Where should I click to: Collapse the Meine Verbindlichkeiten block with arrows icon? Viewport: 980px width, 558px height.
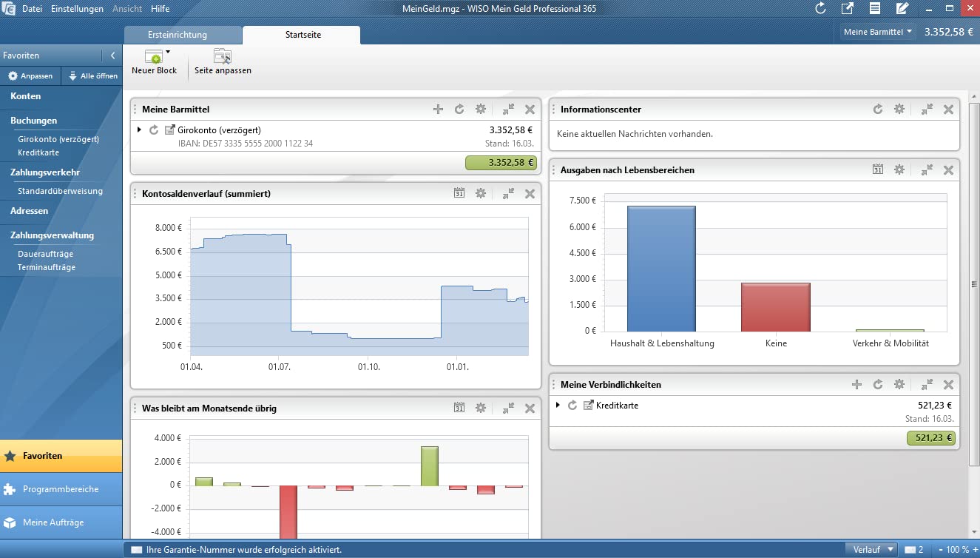click(927, 384)
